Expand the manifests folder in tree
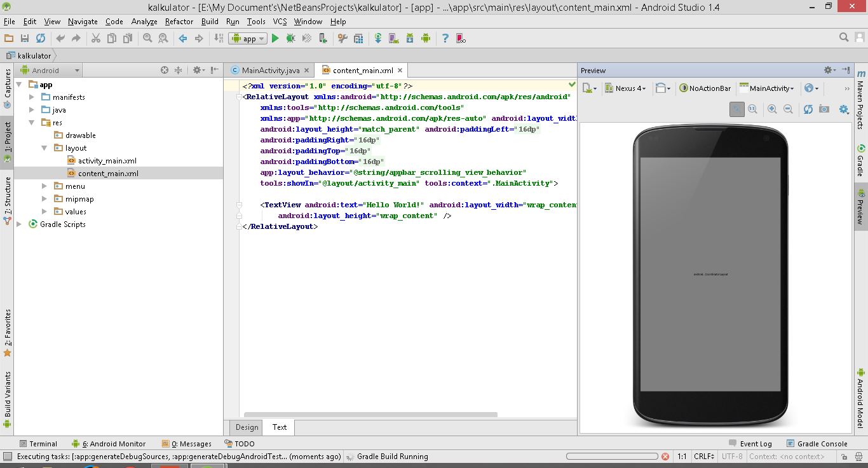The height and width of the screenshot is (468, 868). [32, 97]
